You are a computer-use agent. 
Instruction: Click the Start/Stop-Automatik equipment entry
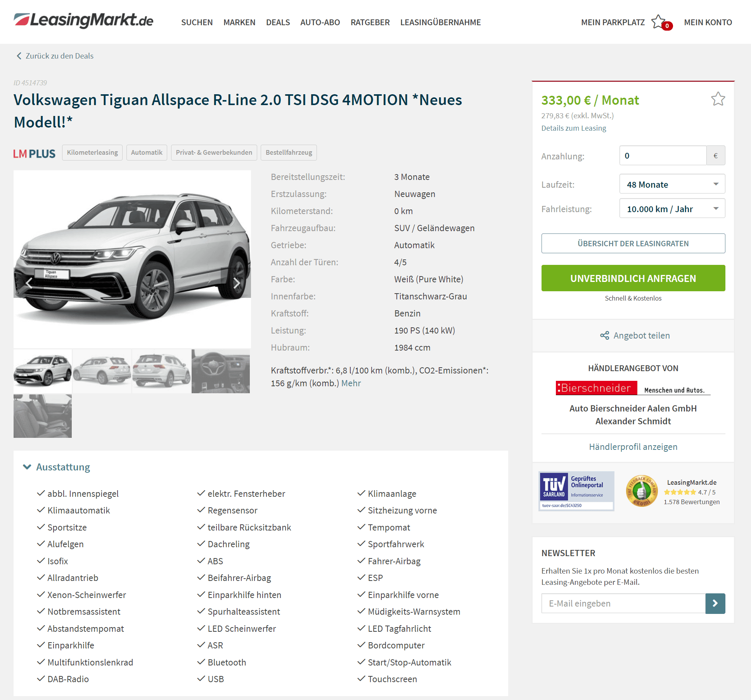click(x=410, y=662)
